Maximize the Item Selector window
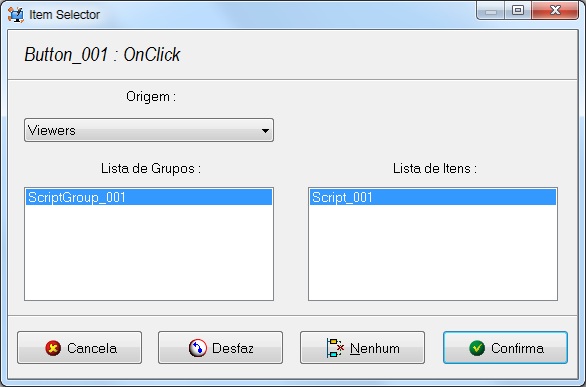 tap(518, 10)
